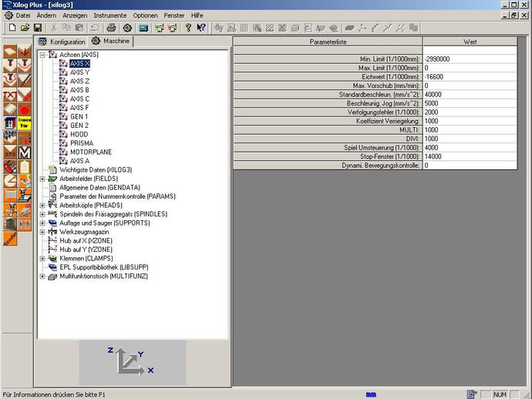Expand the Werkzeugmagazin node
Image resolution: width=532 pixels, height=399 pixels.
pos(42,232)
